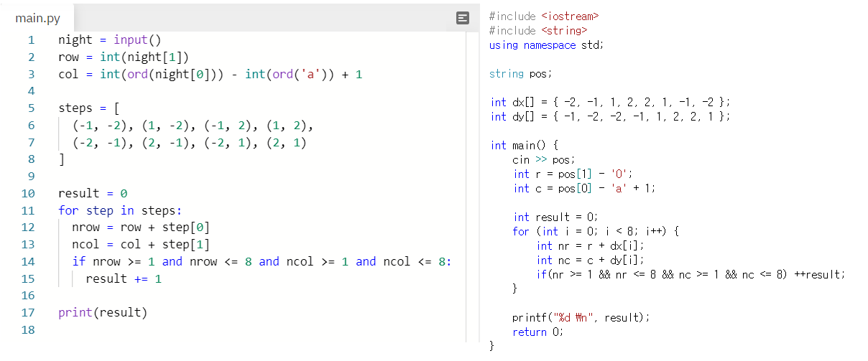Click the 'int dx[]' array line

tap(611, 102)
